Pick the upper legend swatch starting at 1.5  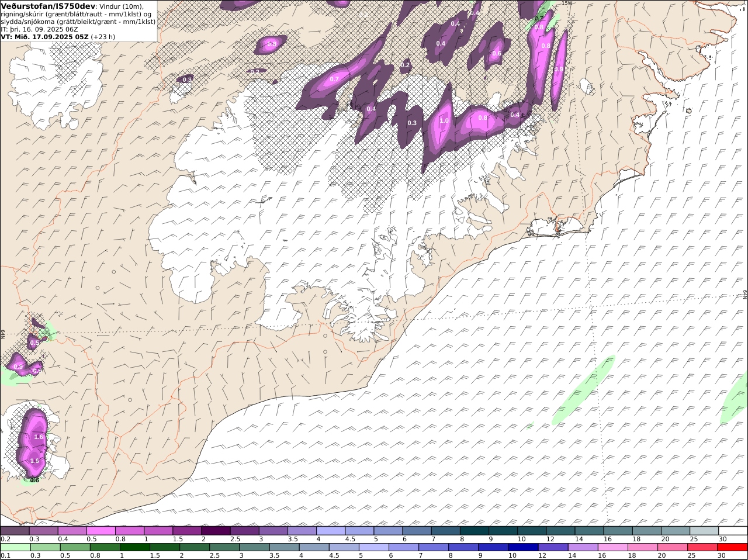[187, 531]
